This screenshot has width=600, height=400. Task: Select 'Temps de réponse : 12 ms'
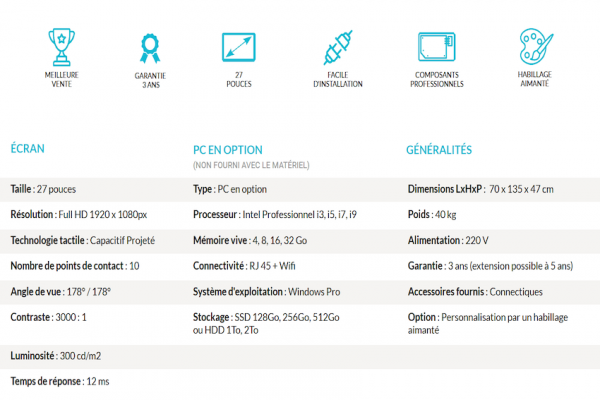60,381
